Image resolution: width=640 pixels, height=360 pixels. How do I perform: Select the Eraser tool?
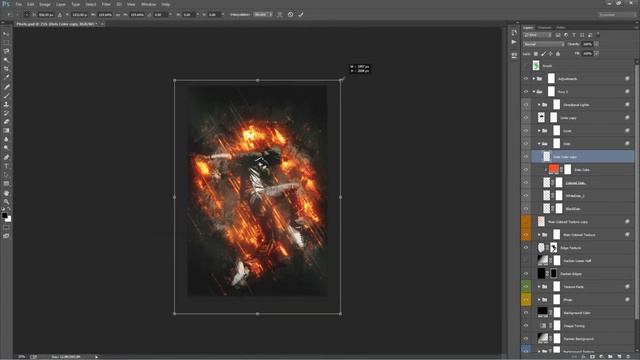pyautogui.click(x=6, y=122)
